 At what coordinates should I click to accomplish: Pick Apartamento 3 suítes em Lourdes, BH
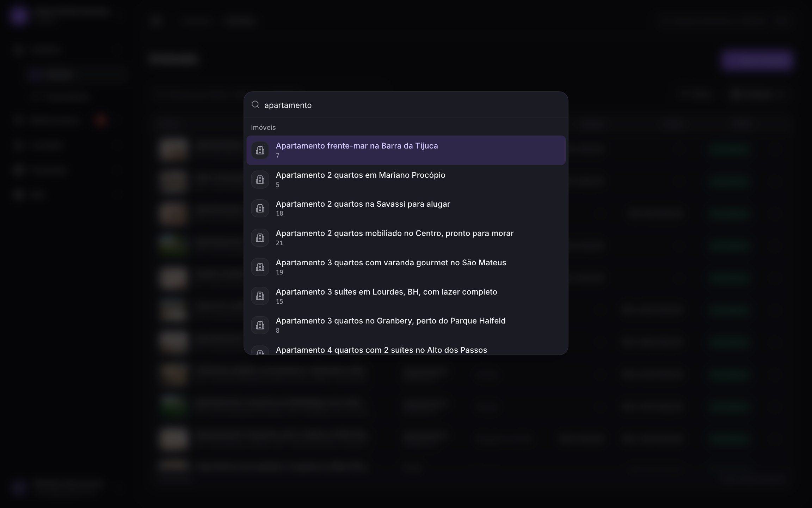tap(406, 296)
